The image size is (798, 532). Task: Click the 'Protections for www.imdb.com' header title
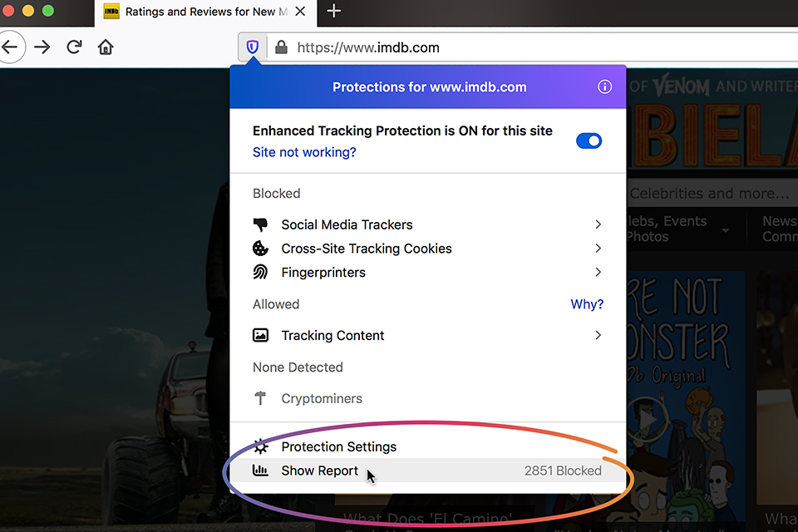click(x=430, y=87)
